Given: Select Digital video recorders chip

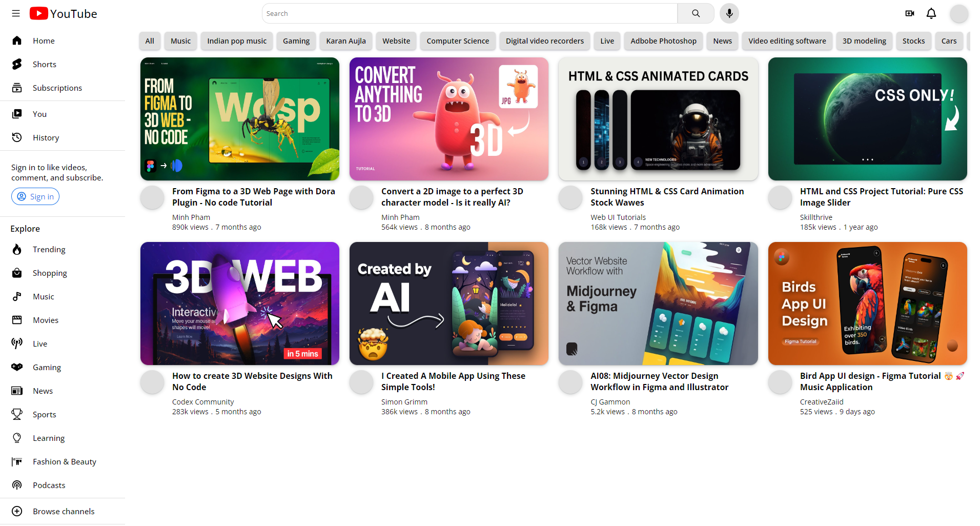Looking at the screenshot, I should coord(545,41).
